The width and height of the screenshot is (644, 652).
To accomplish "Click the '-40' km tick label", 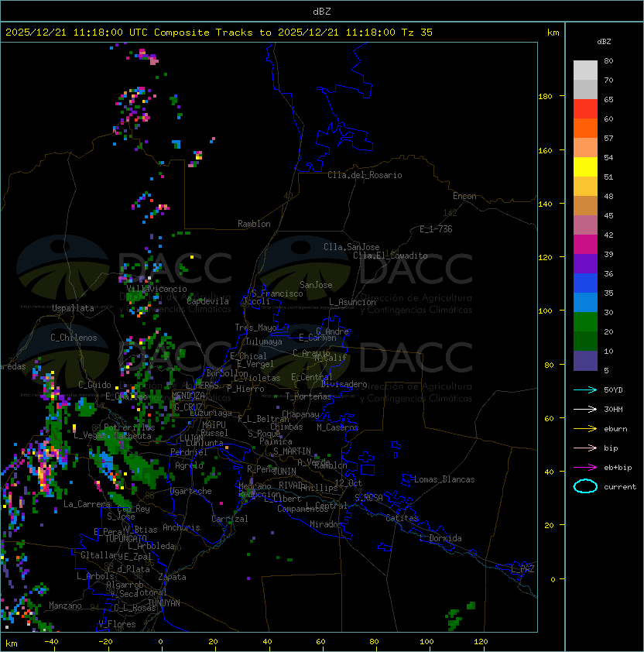I will tap(51, 642).
